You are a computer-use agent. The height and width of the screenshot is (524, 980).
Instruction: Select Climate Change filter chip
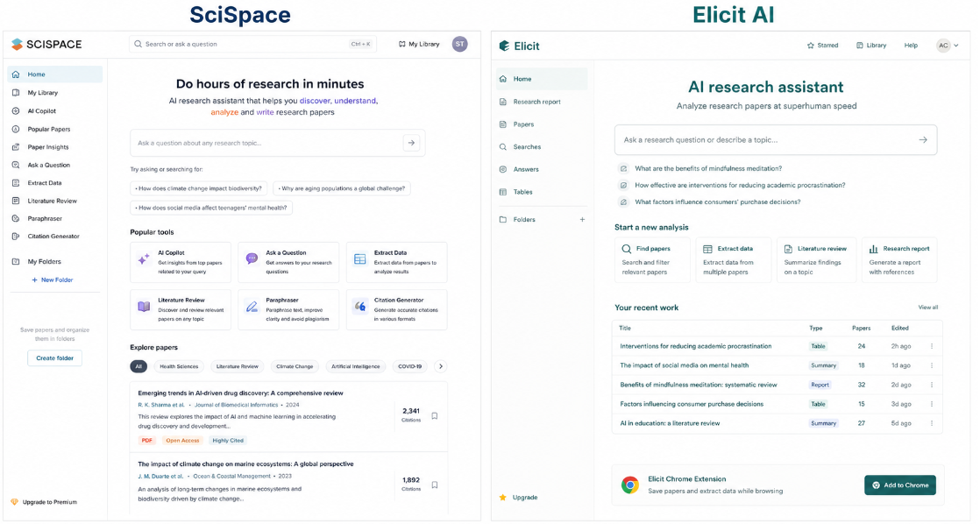tap(295, 366)
